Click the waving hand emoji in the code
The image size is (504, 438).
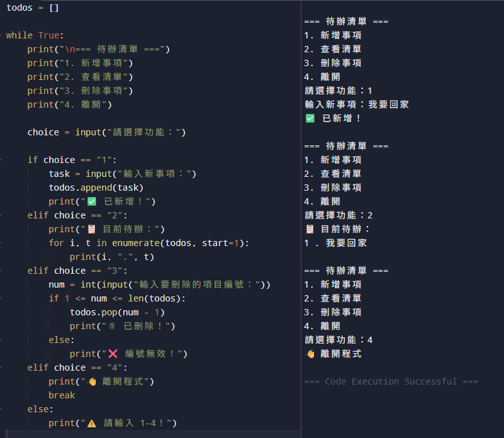[x=92, y=382]
